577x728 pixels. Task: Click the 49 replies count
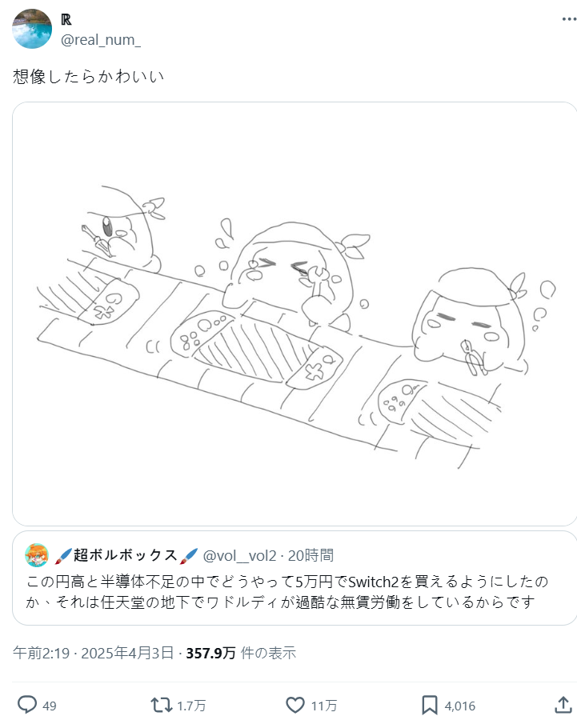[x=50, y=706]
